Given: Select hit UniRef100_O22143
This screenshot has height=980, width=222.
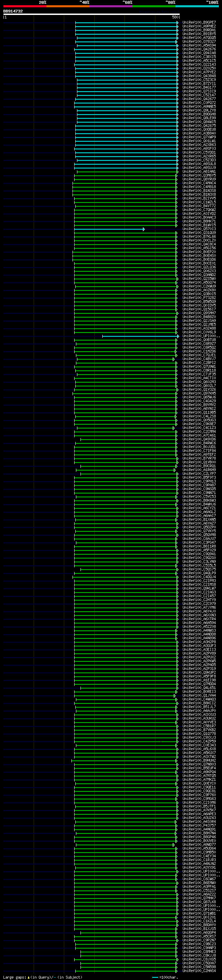Looking at the screenshot, I should (x=199, y=64).
